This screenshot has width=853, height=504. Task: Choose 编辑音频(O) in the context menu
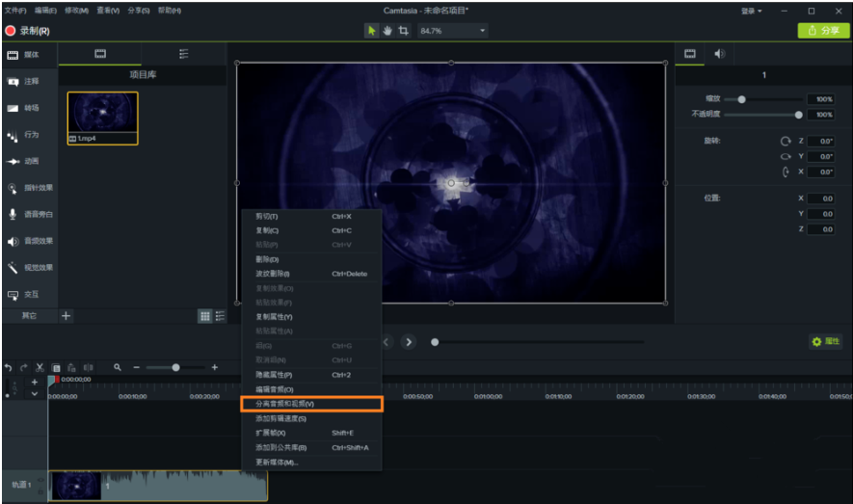tap(311, 389)
